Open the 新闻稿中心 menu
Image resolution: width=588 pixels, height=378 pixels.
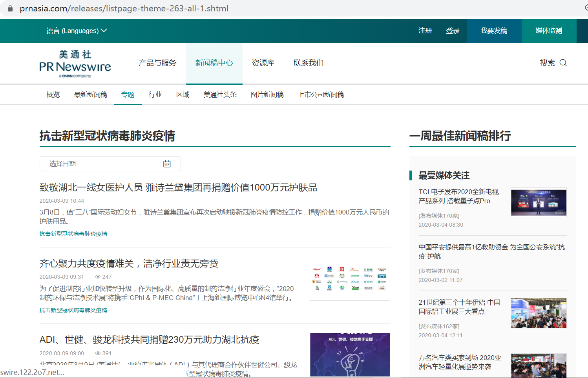[214, 63]
